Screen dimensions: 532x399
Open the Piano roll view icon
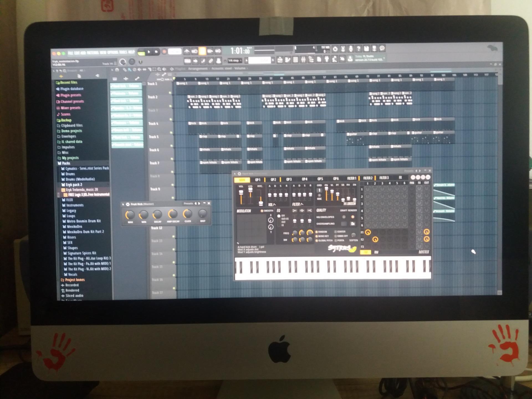(288, 60)
